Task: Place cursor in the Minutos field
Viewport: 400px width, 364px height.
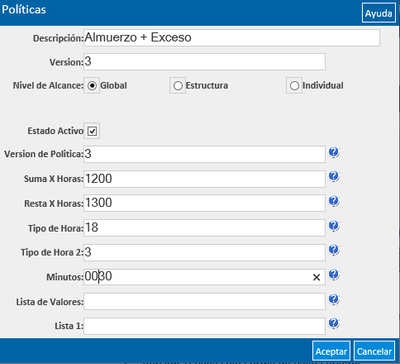Action: tap(204, 277)
